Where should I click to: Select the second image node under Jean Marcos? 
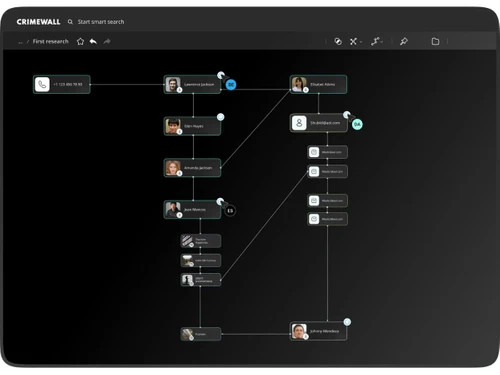pos(201,260)
